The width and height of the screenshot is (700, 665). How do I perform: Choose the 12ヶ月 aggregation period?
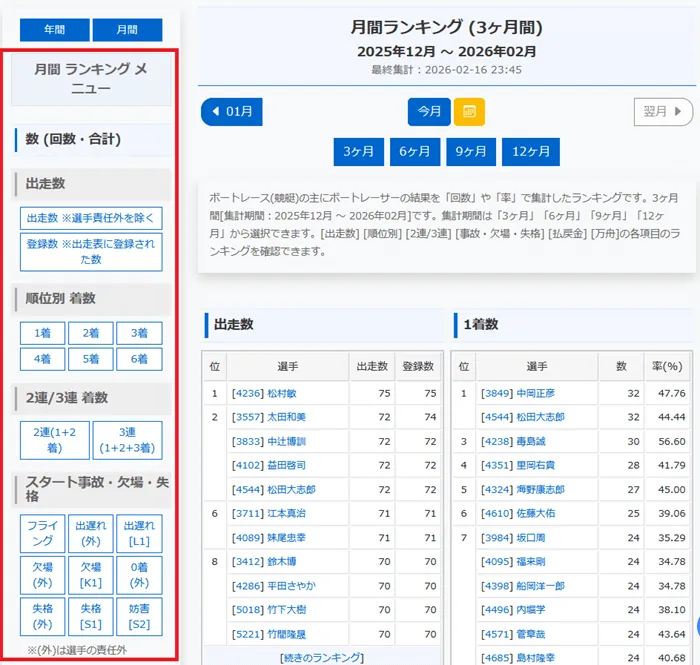coord(530,152)
